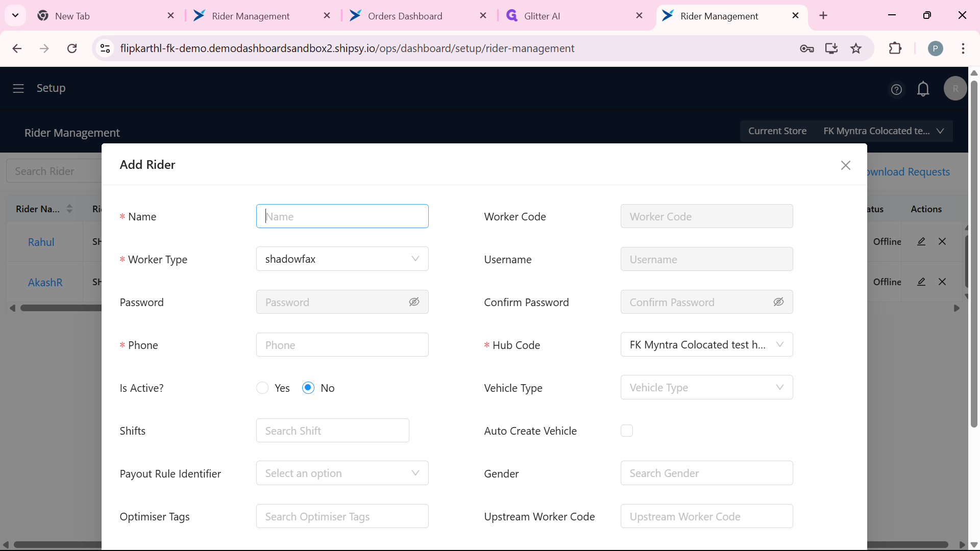Reload the page

pyautogui.click(x=72, y=48)
